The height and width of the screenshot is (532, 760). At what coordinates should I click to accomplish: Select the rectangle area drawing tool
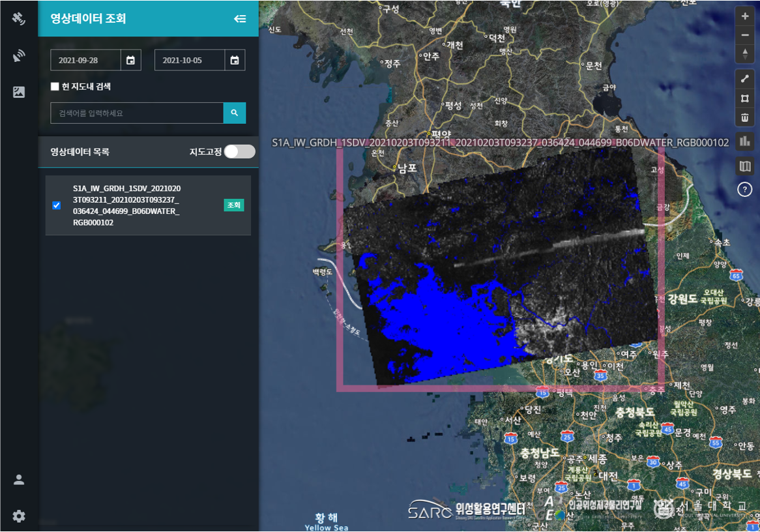(745, 98)
